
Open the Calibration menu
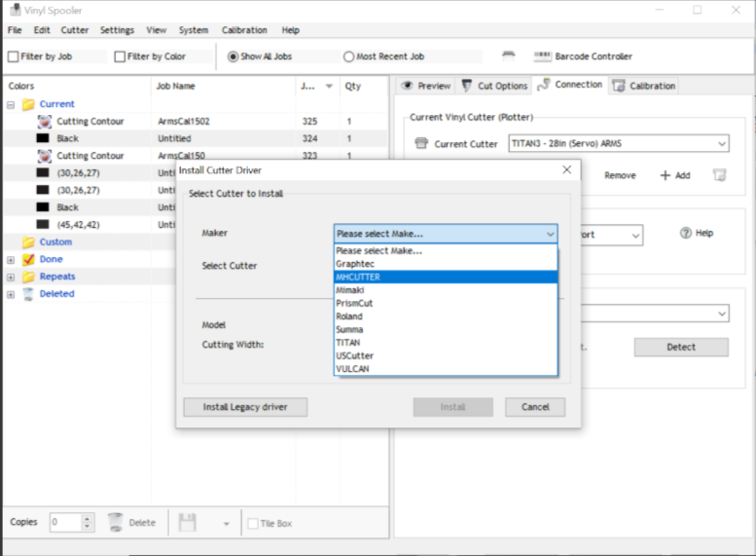244,30
